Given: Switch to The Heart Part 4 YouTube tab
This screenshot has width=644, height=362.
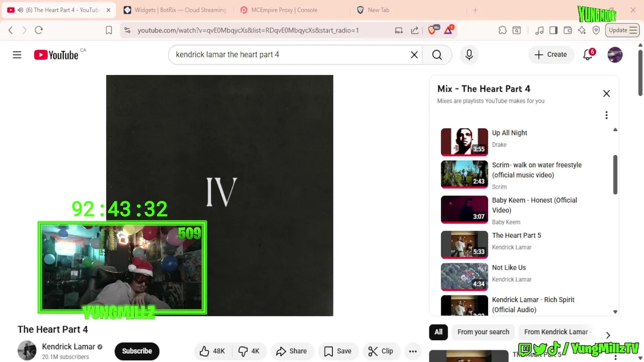Looking at the screenshot, I should tap(59, 10).
